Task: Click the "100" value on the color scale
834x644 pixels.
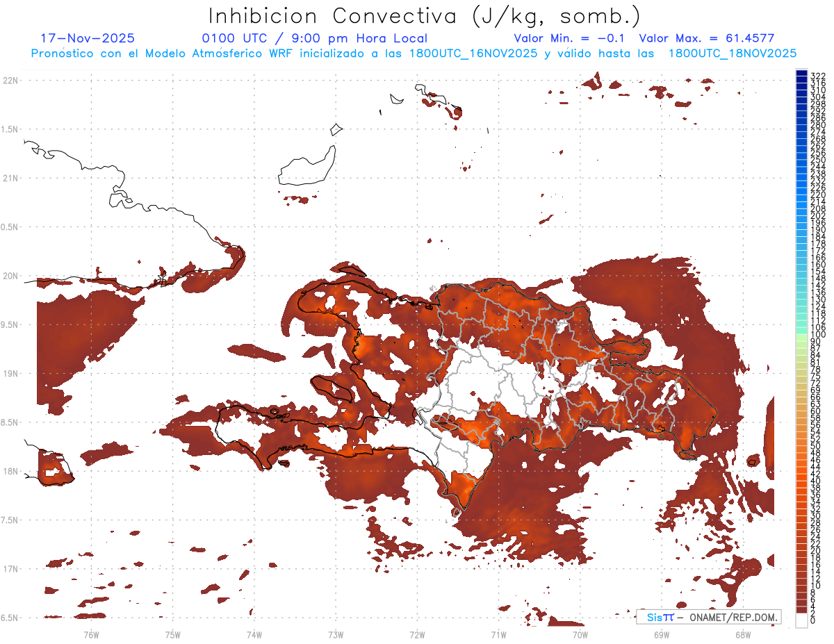Action: [817, 335]
